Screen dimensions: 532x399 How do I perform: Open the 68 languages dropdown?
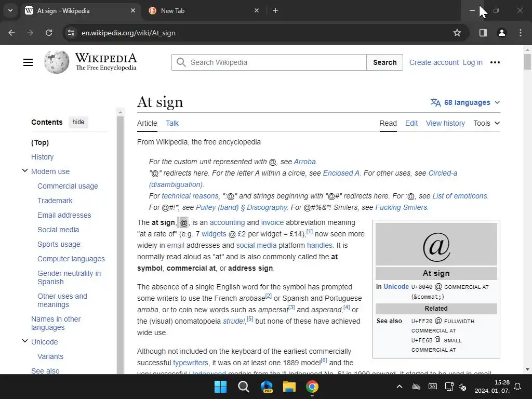(465, 102)
